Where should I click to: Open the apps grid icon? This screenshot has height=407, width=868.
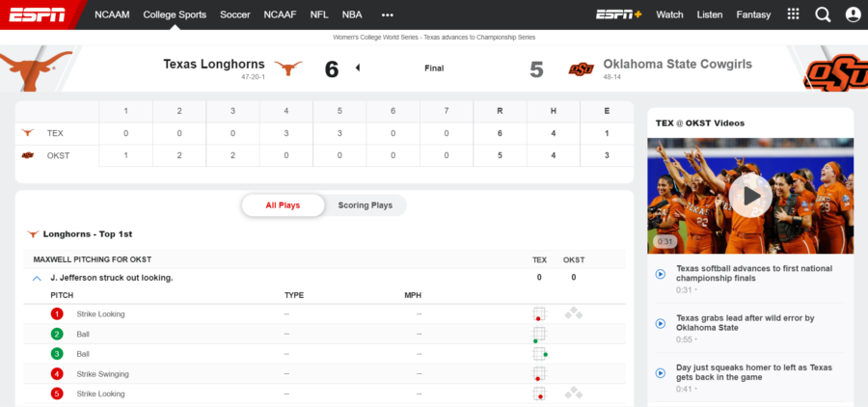(x=793, y=14)
